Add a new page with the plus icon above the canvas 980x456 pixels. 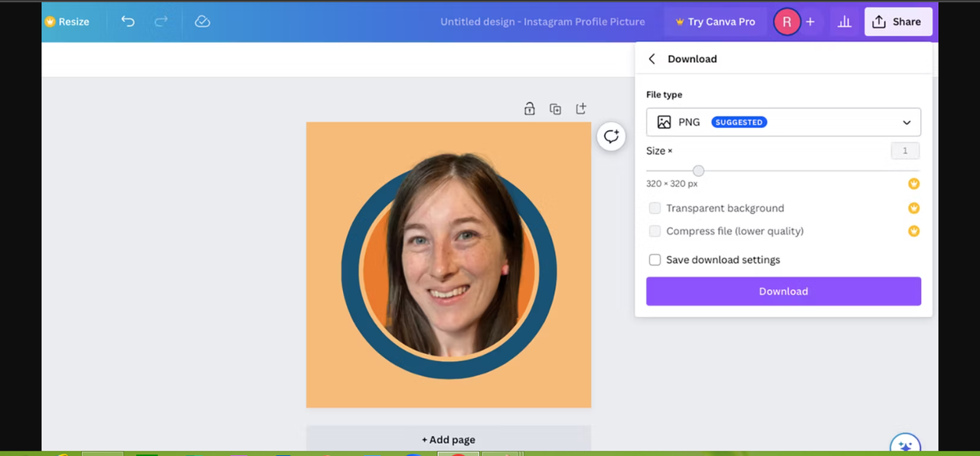(581, 109)
